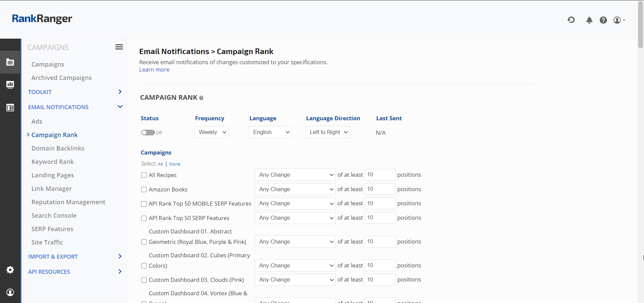Open the Language Direction dropdown
This screenshot has height=303, width=644.
[327, 132]
